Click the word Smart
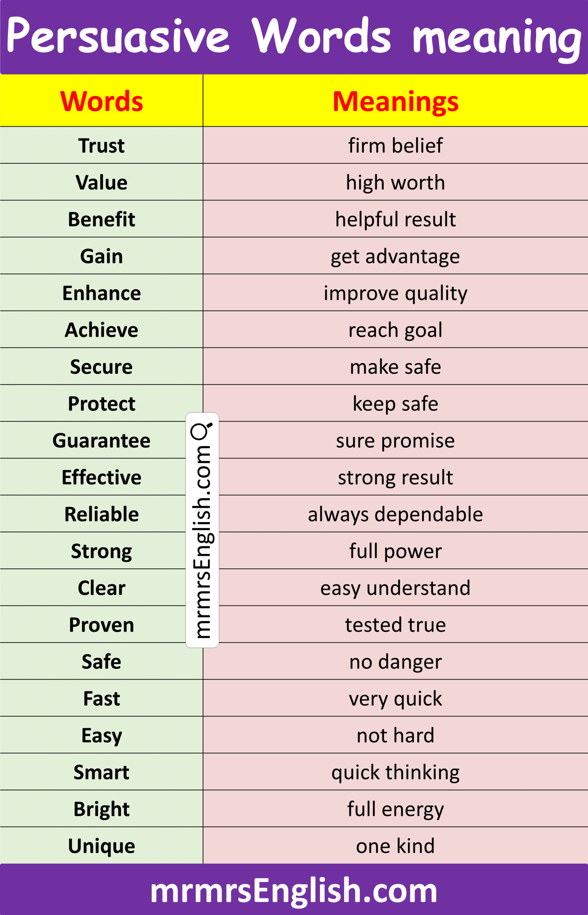 pos(101,772)
